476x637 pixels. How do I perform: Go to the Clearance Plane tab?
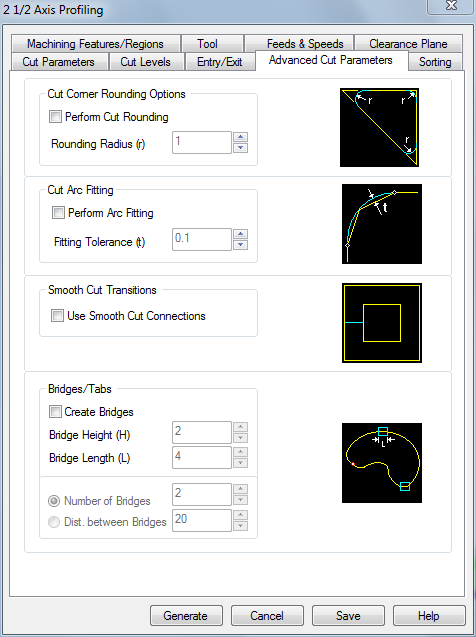(x=408, y=44)
